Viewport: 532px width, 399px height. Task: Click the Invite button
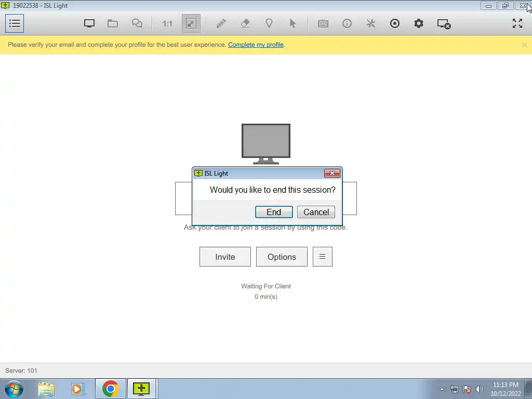click(225, 257)
